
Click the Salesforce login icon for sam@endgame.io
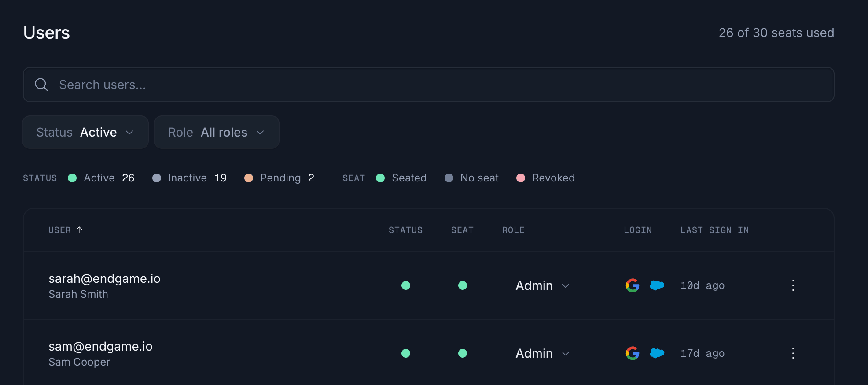657,353
